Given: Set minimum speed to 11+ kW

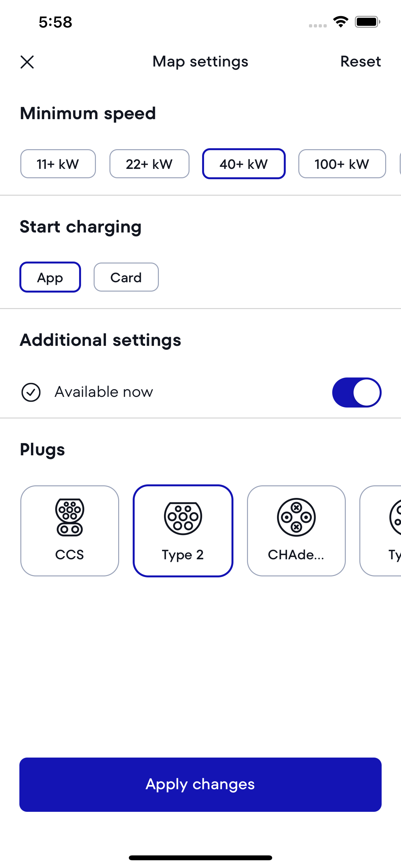Looking at the screenshot, I should coord(58,164).
